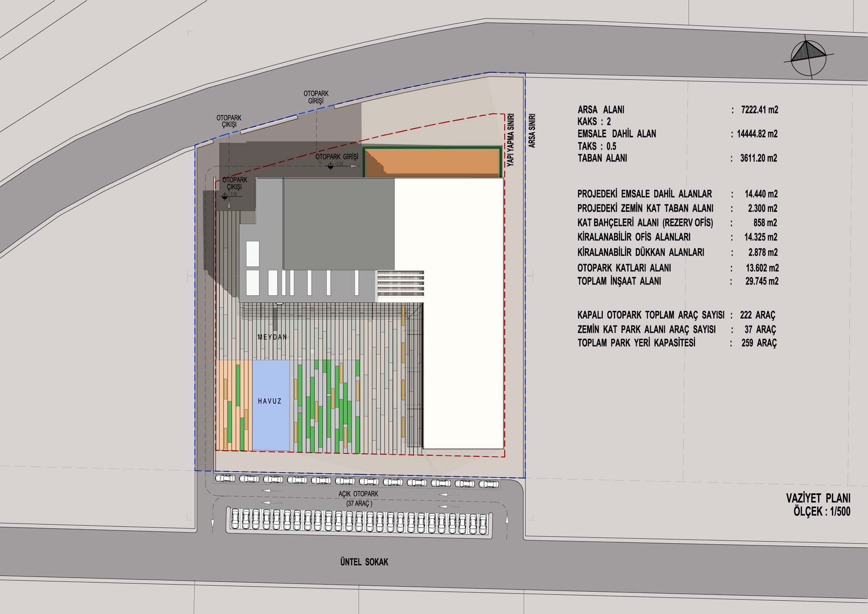The height and width of the screenshot is (614, 868).
Task: Click the level marker under inner OTOPARK ÇIKIŞI
Action: click(x=225, y=196)
